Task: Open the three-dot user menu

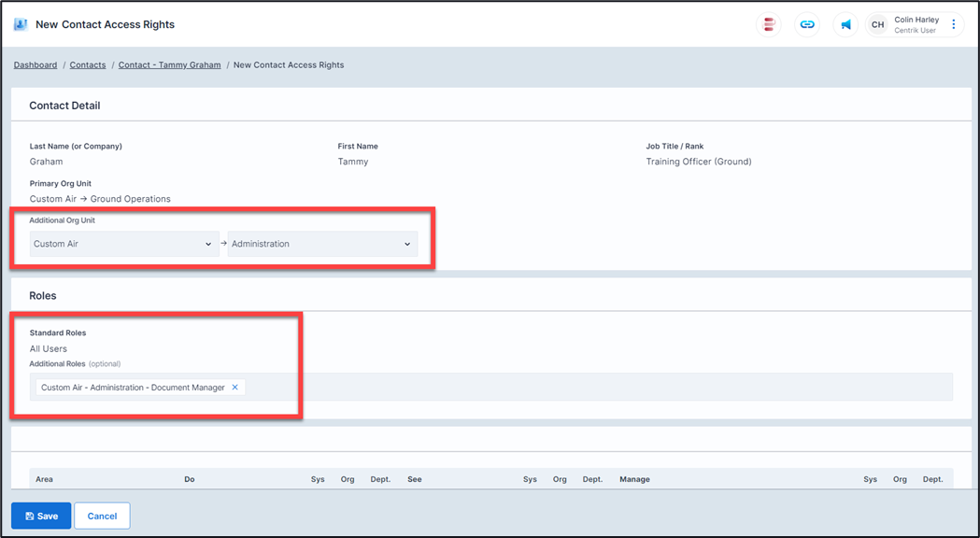Action: tap(953, 25)
